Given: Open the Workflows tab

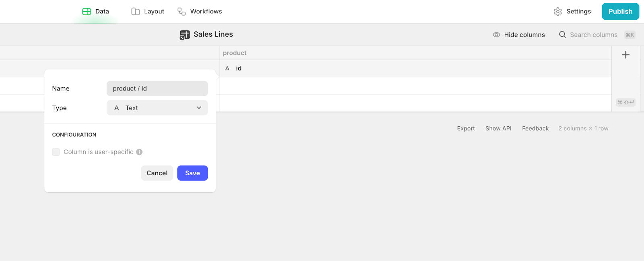Looking at the screenshot, I should pyautogui.click(x=200, y=11).
